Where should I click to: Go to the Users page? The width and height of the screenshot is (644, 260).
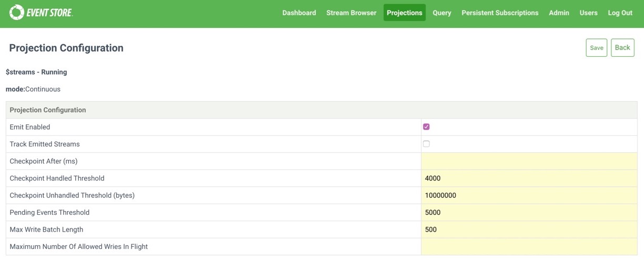588,13
